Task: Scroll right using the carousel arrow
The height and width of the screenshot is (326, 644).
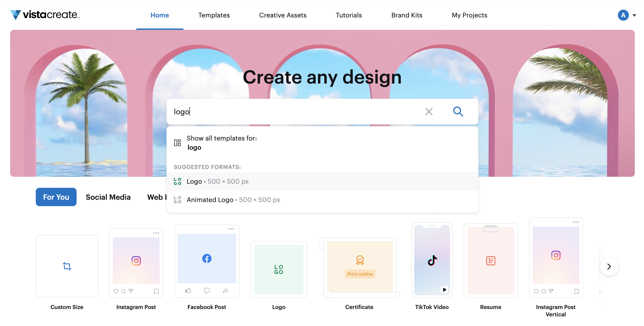Action: point(609,266)
